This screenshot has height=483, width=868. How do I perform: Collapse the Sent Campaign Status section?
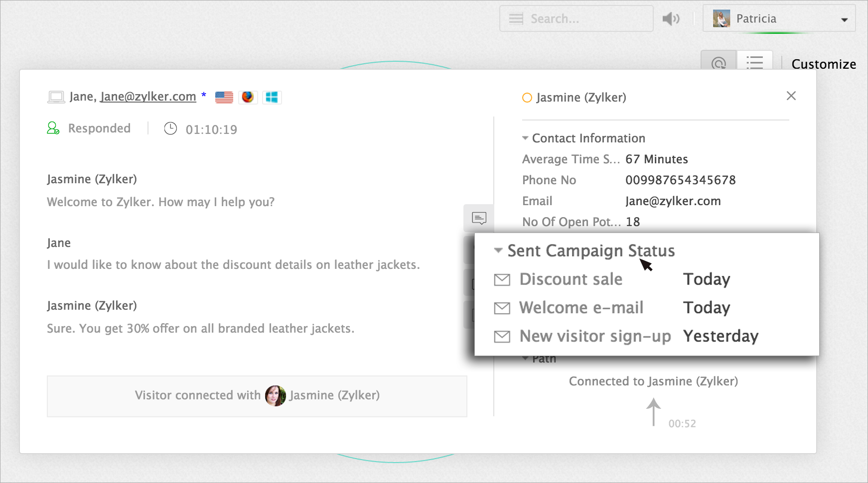point(498,250)
